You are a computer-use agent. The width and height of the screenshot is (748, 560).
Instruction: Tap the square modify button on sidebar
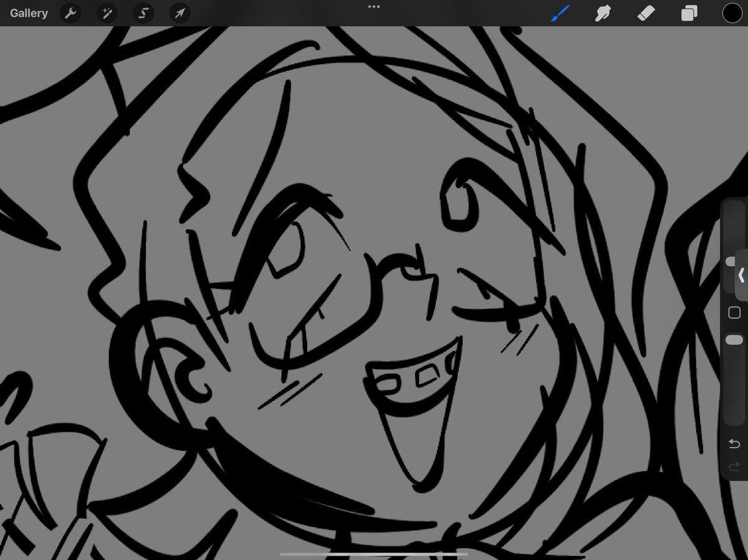734,313
